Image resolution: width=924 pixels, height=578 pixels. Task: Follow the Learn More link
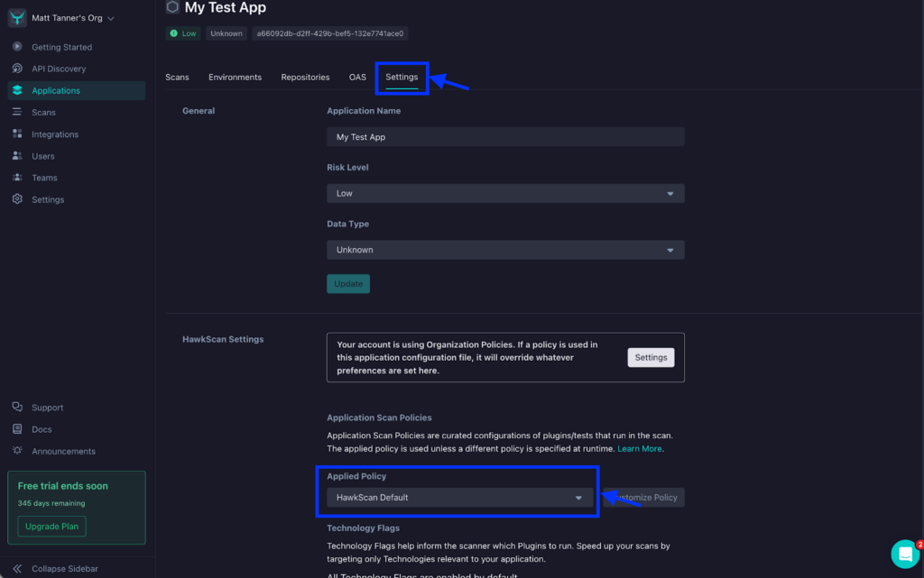640,449
